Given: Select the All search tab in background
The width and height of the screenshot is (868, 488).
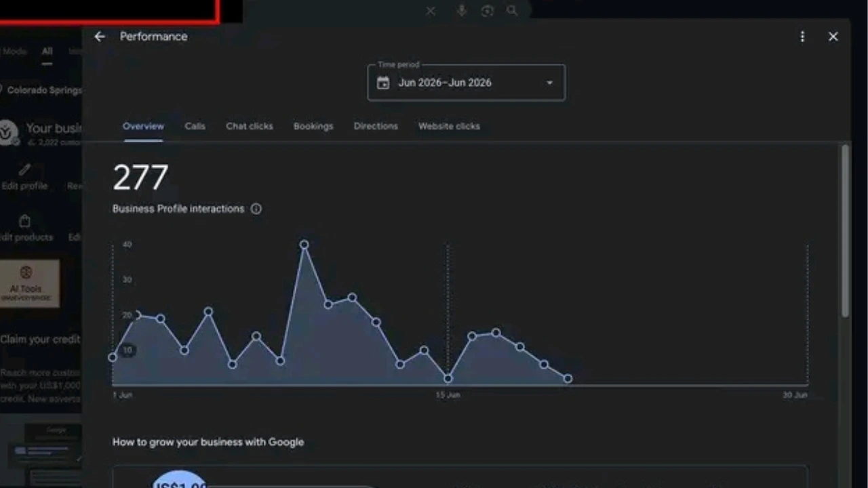Looking at the screenshot, I should click(x=47, y=52).
